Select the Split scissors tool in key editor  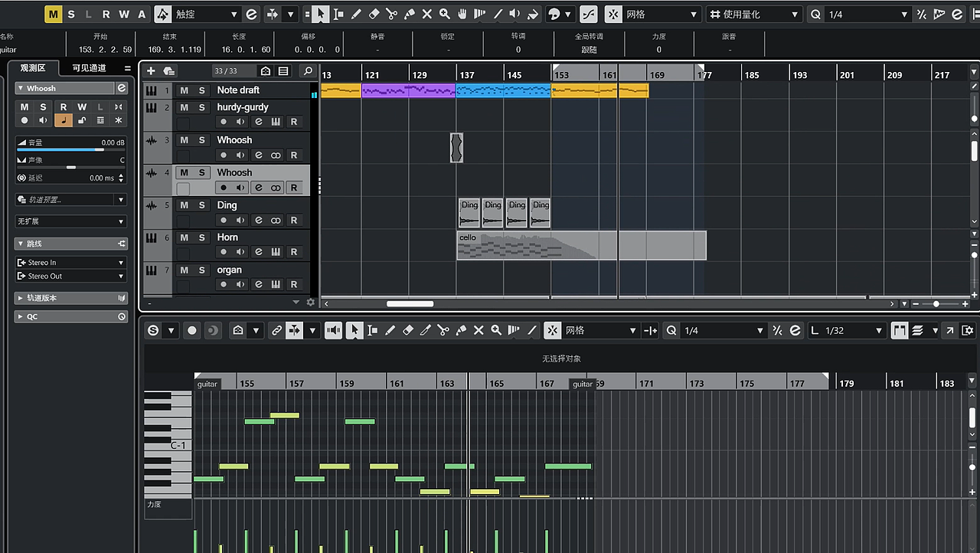pyautogui.click(x=443, y=330)
